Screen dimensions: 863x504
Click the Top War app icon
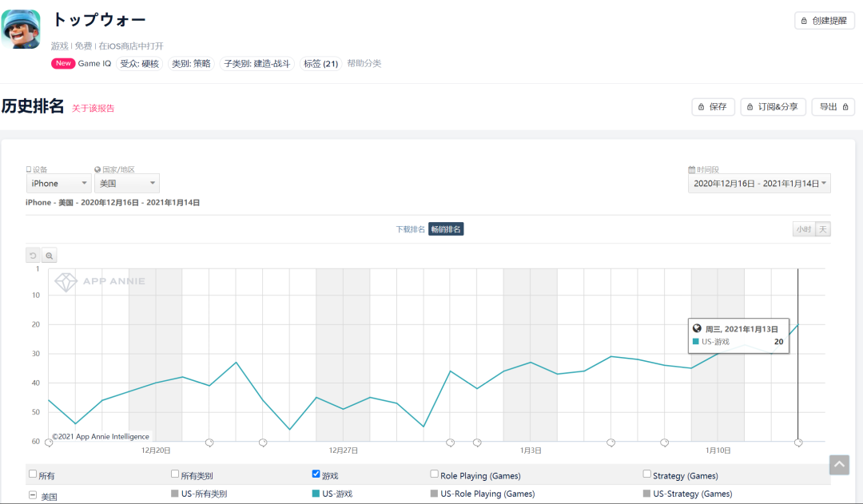[x=22, y=30]
